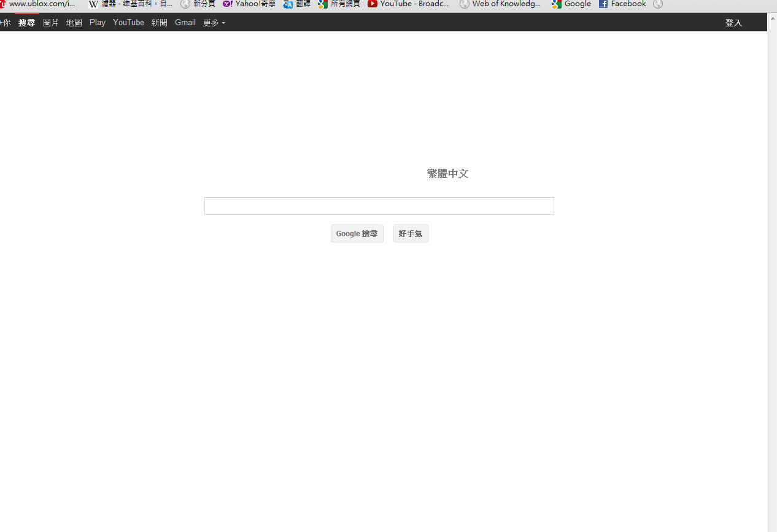The image size is (777, 532).
Task: Open YouTube in the Google top bar
Action: click(x=128, y=23)
